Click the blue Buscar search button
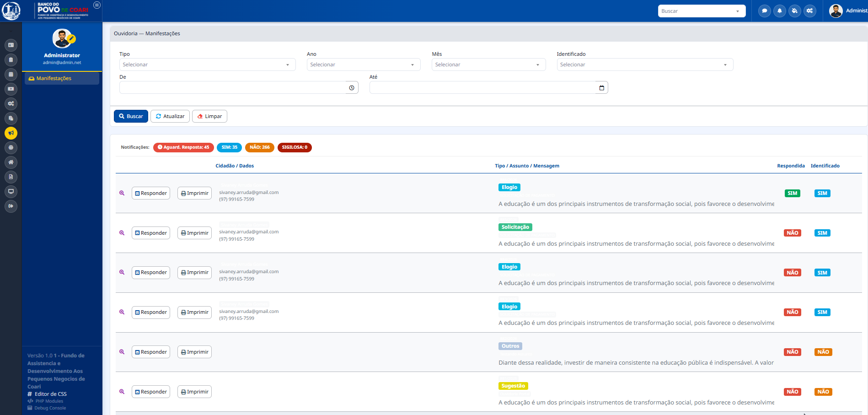Screen dimensions: 868x415 pyautogui.click(x=131, y=116)
